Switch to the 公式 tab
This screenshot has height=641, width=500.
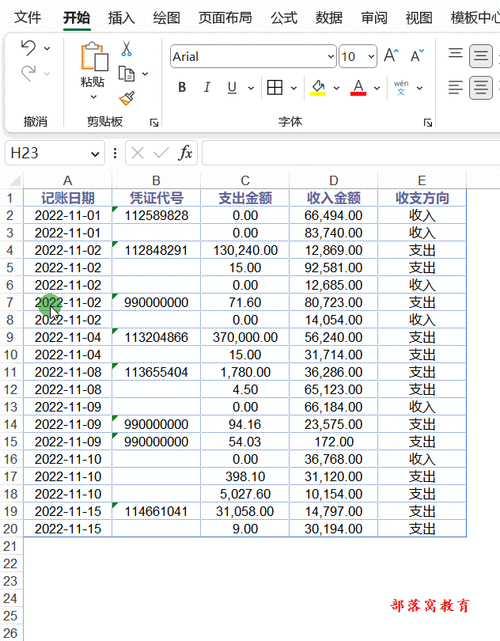pos(284,18)
